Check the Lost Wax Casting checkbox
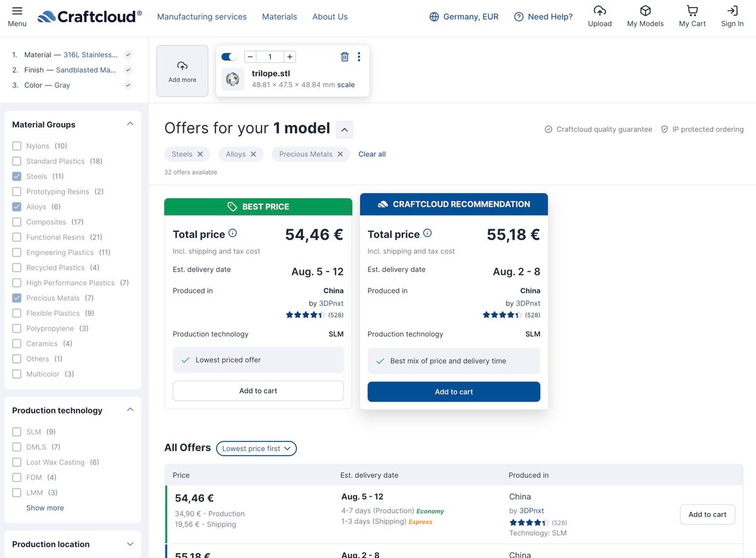The height and width of the screenshot is (558, 756). (17, 462)
